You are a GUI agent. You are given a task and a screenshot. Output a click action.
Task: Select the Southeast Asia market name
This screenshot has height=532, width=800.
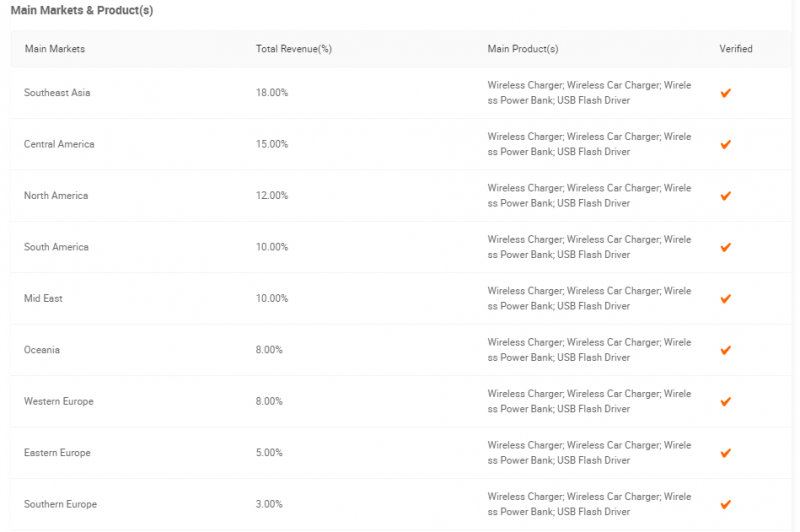coord(57,93)
